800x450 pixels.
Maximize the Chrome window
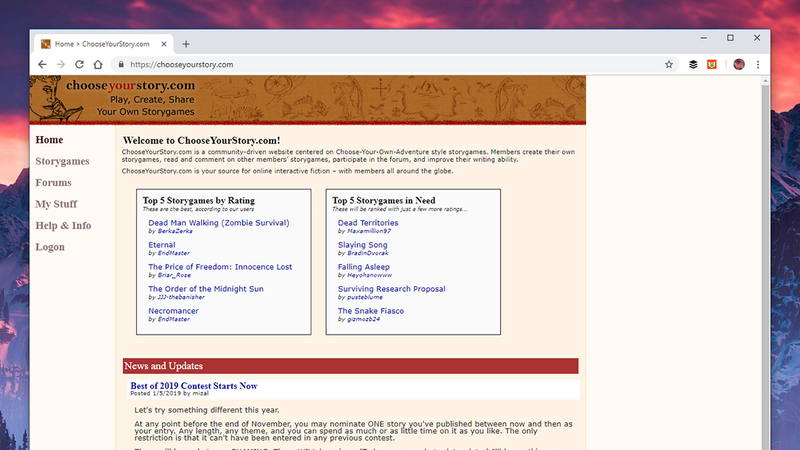point(730,38)
